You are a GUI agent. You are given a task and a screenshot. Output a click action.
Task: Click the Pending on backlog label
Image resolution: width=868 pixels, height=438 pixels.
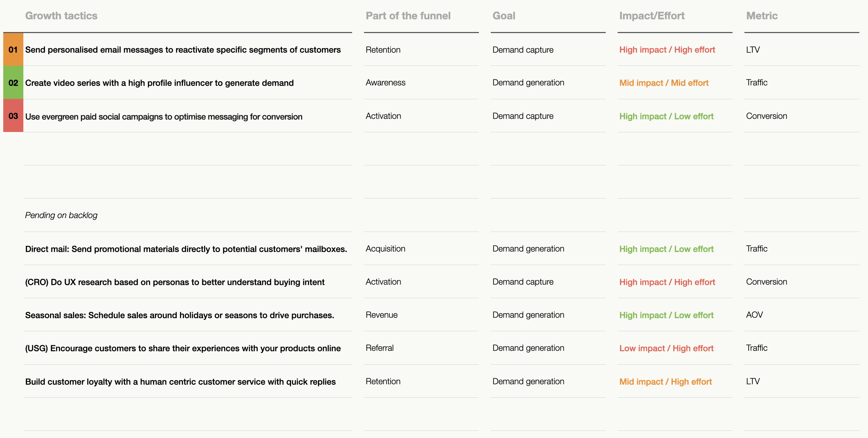pos(61,215)
